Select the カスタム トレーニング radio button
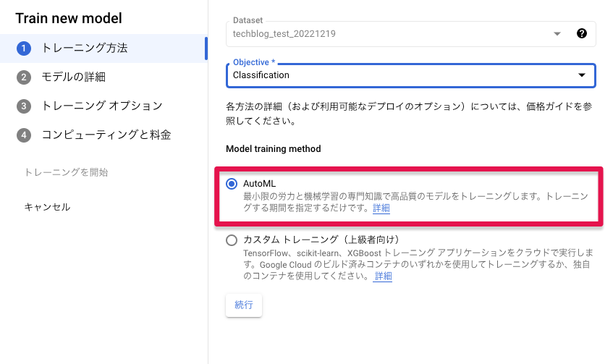613x364 pixels. pos(232,240)
